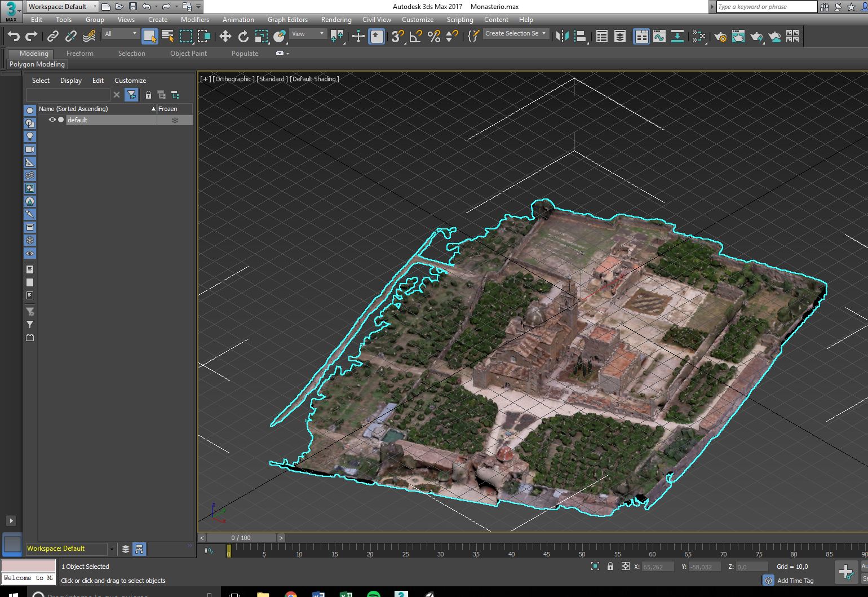Open reference coordinate system View dropdown

click(x=308, y=34)
